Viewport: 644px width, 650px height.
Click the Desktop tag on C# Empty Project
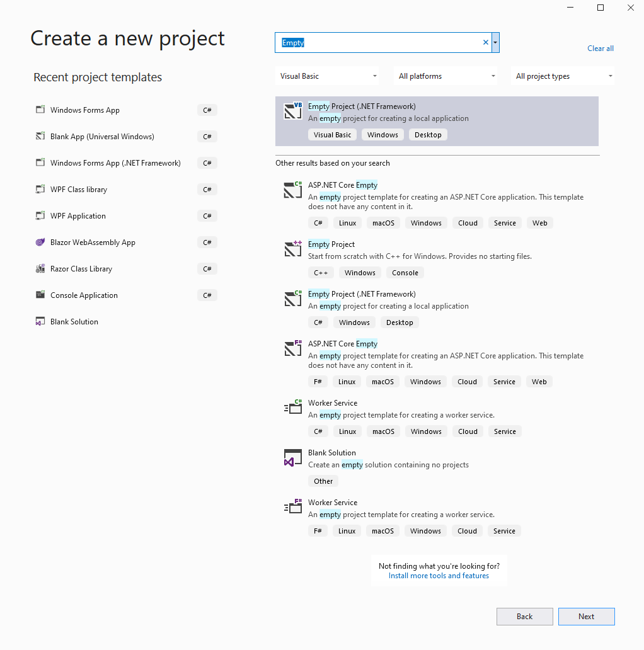(x=400, y=322)
